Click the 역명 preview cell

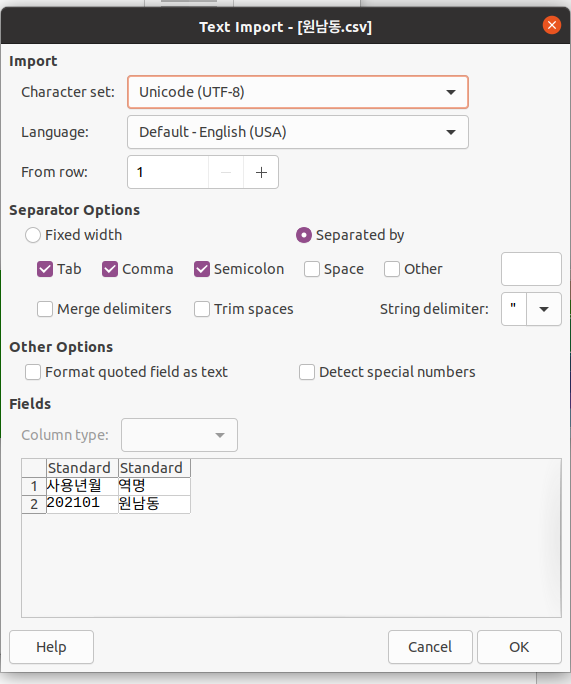click(x=154, y=486)
